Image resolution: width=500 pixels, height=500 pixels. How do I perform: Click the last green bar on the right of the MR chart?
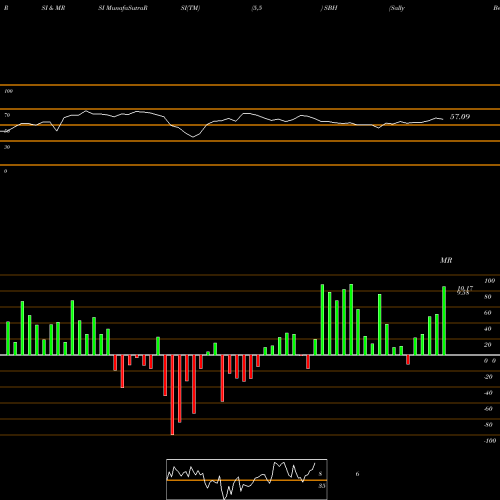(444, 321)
